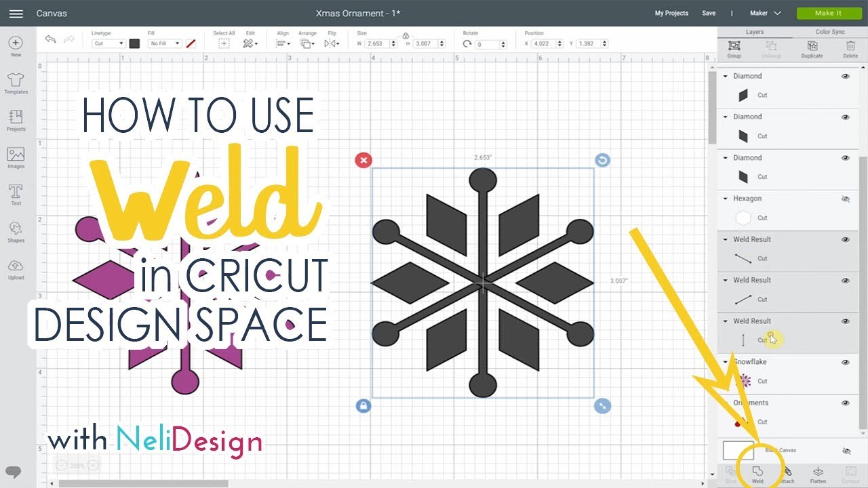The width and height of the screenshot is (868, 488).
Task: Show the Blank Canvas layer
Action: click(x=846, y=451)
